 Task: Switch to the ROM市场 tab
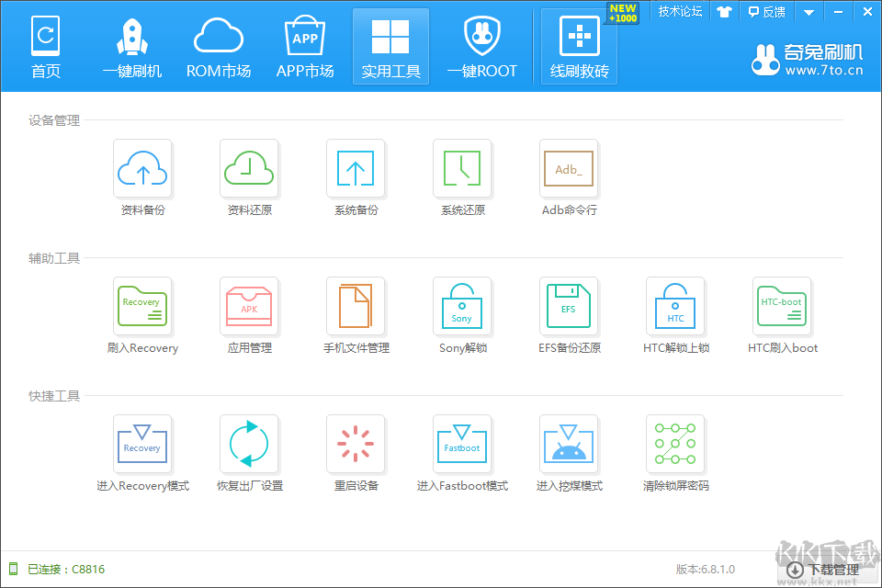pyautogui.click(x=219, y=48)
